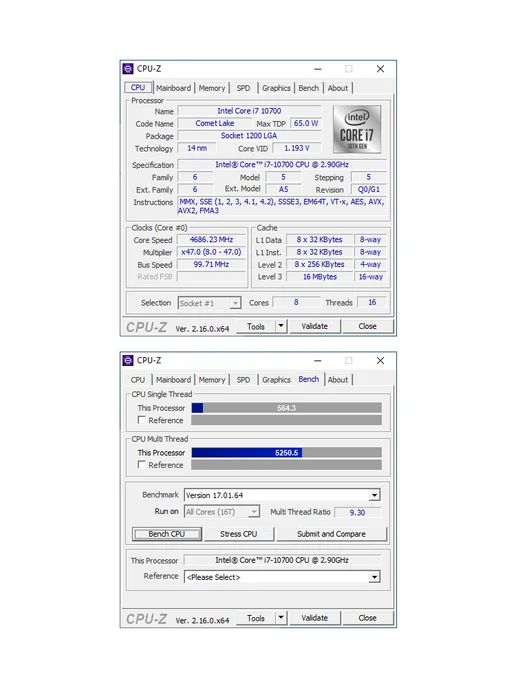The height and width of the screenshot is (688, 516).
Task: Click the Package value Socket 1200 LGA
Action: click(x=249, y=136)
